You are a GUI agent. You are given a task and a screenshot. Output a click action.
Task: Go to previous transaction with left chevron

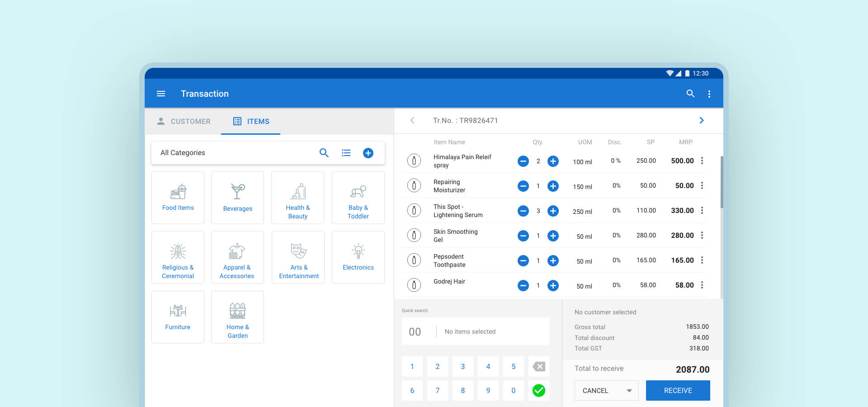412,120
